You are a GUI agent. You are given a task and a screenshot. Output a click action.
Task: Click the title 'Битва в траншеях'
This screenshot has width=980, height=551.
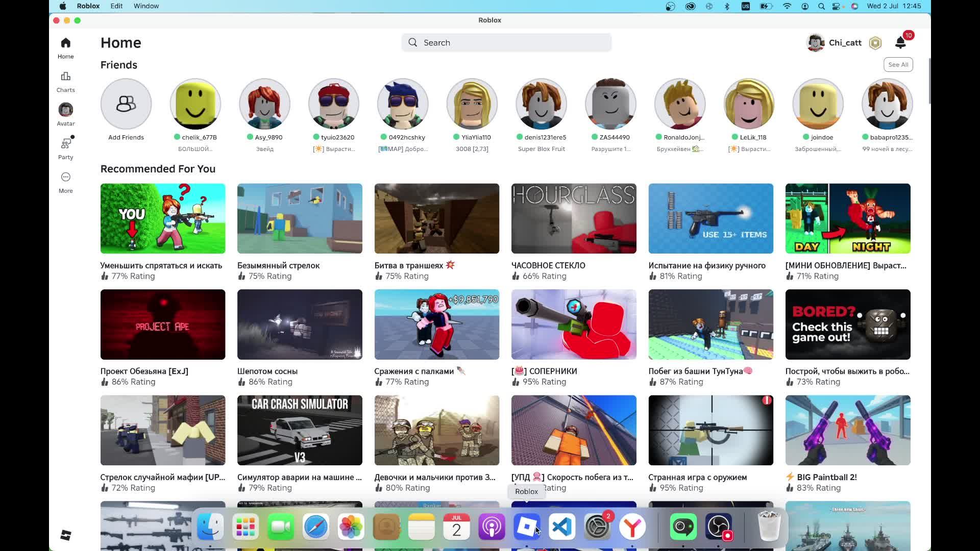409,265
